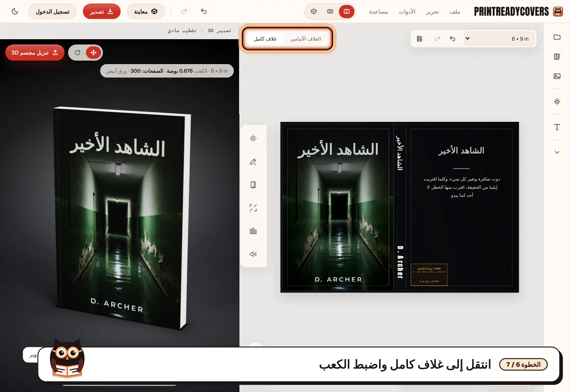Open the معاينة preview button
Screen dimensions: 570x392
click(146, 11)
